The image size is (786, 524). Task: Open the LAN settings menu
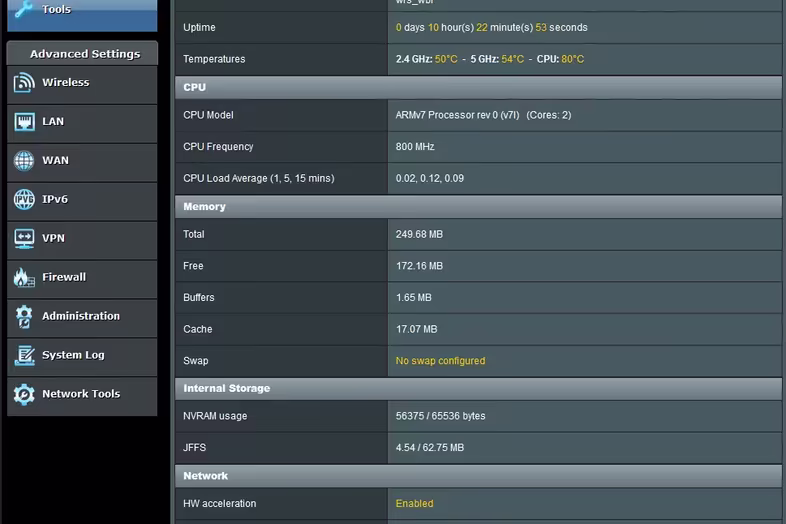coord(82,122)
